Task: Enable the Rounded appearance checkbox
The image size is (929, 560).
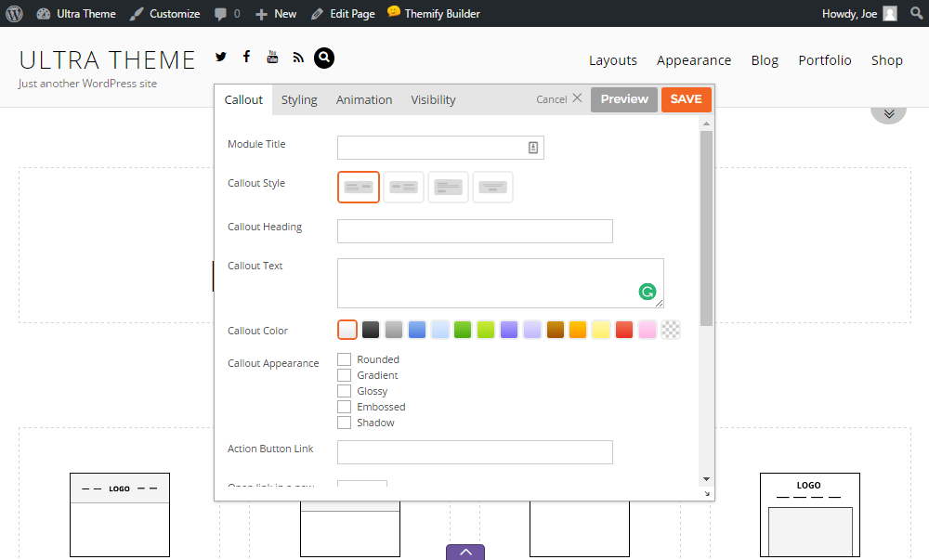Action: (x=345, y=359)
